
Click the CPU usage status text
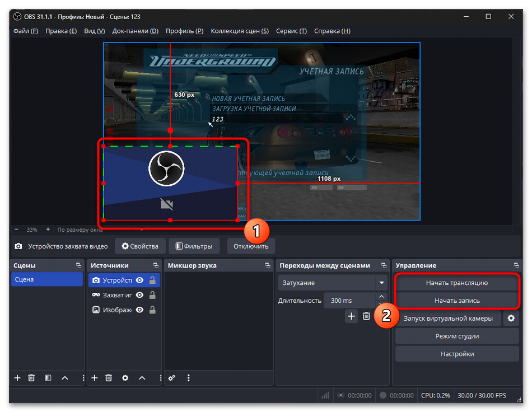pyautogui.click(x=435, y=395)
